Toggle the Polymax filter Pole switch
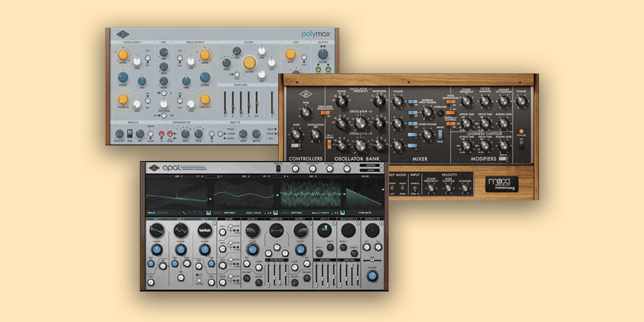The width and height of the screenshot is (644, 322). 237,74
